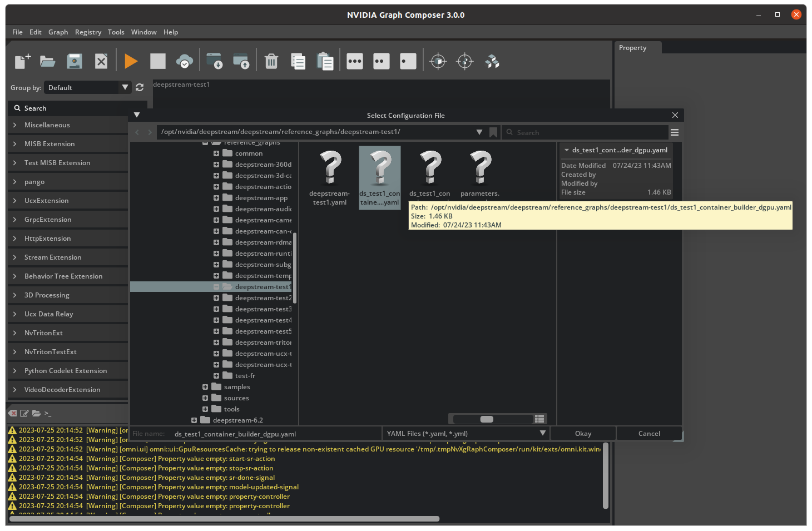Image resolution: width=812 pixels, height=531 pixels.
Task: Click the first crosshair target icon
Action: pos(438,61)
